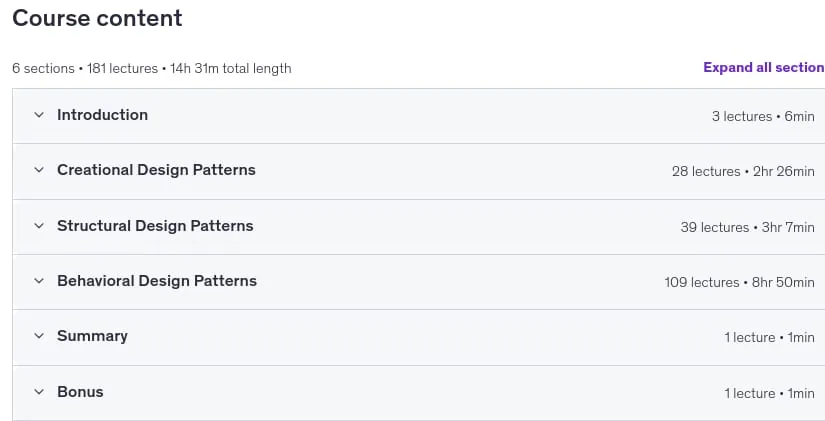Open Structural Design Patterns title
The image size is (825, 421).
click(155, 226)
